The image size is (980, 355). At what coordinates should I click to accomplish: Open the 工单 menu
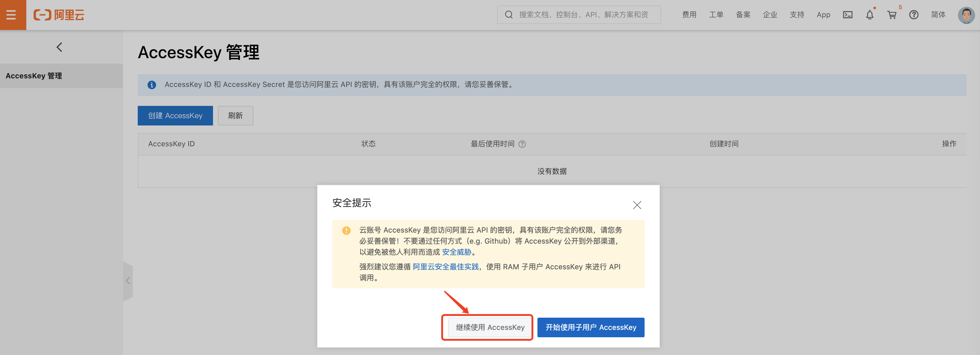716,15
